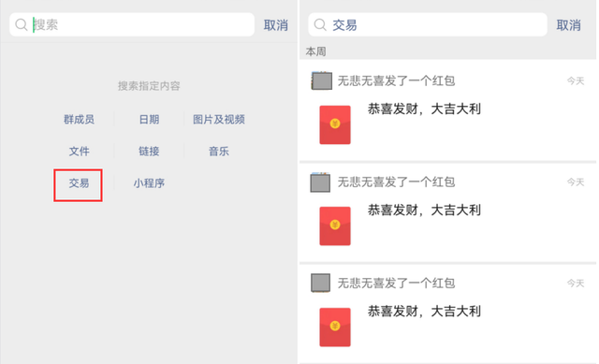Click the search field containing 交易
599x364 pixels.
pyautogui.click(x=428, y=25)
